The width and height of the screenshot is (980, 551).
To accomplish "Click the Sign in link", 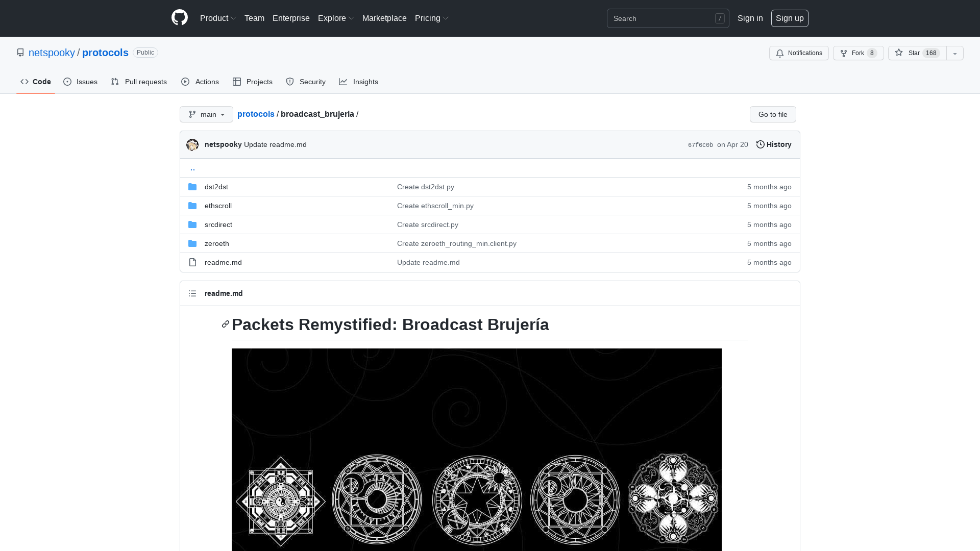I will tap(750, 18).
